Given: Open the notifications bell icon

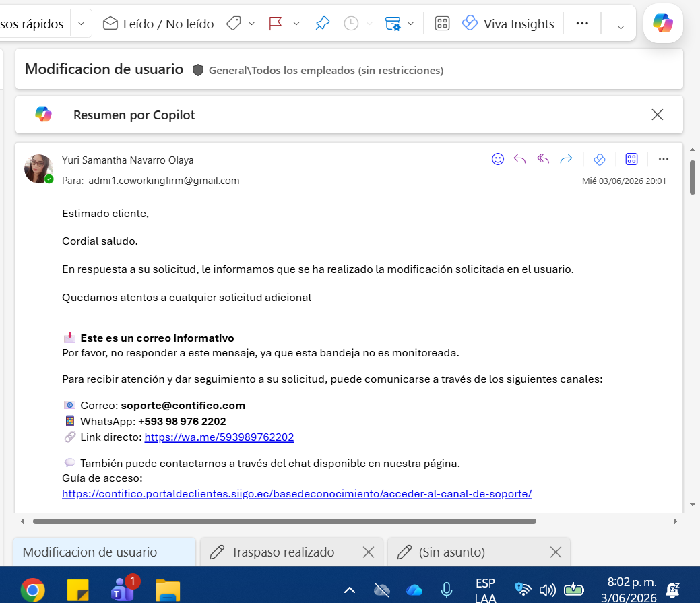Looking at the screenshot, I should coord(673,590).
